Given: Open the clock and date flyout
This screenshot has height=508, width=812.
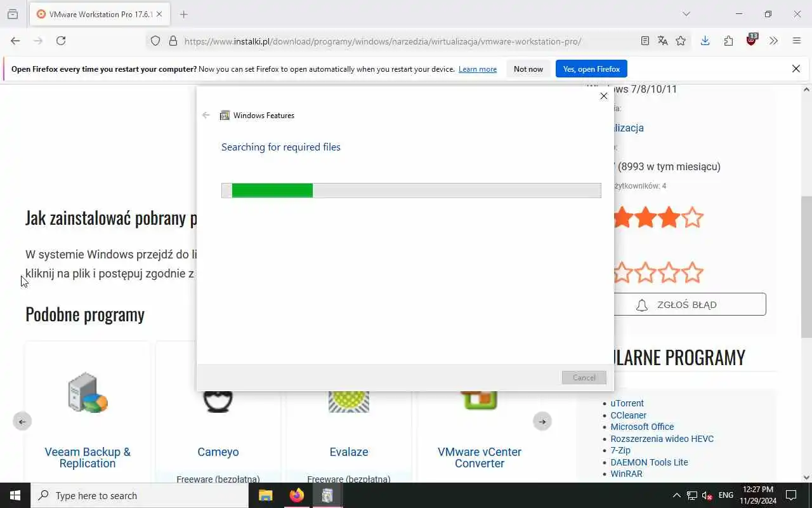Looking at the screenshot, I should (757, 495).
